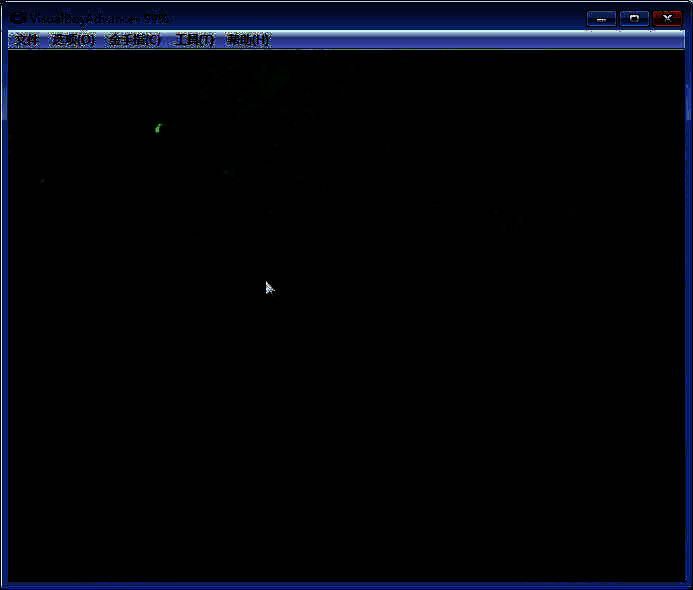Open the 帮助(H) help menu
693x590 pixels.
248,40
